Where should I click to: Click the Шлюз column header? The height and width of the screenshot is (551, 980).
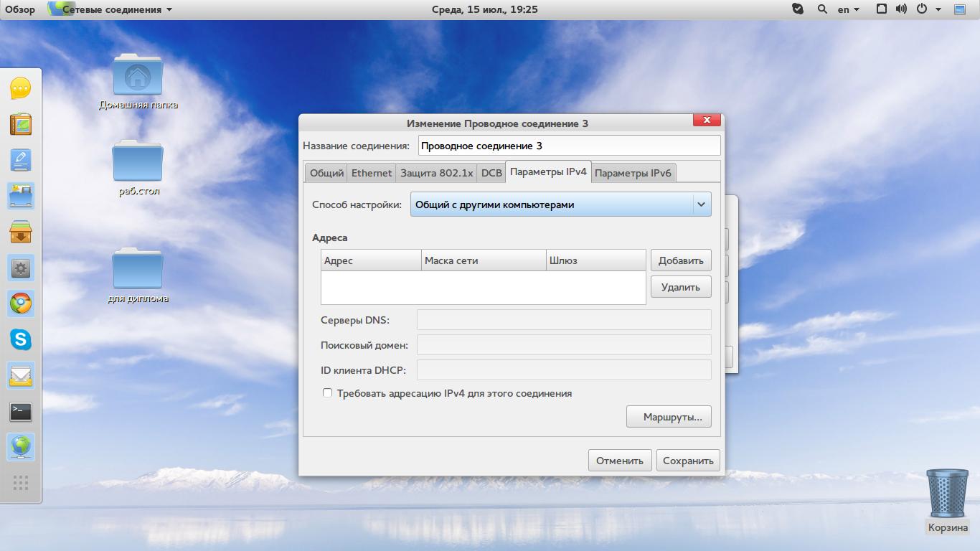596,260
